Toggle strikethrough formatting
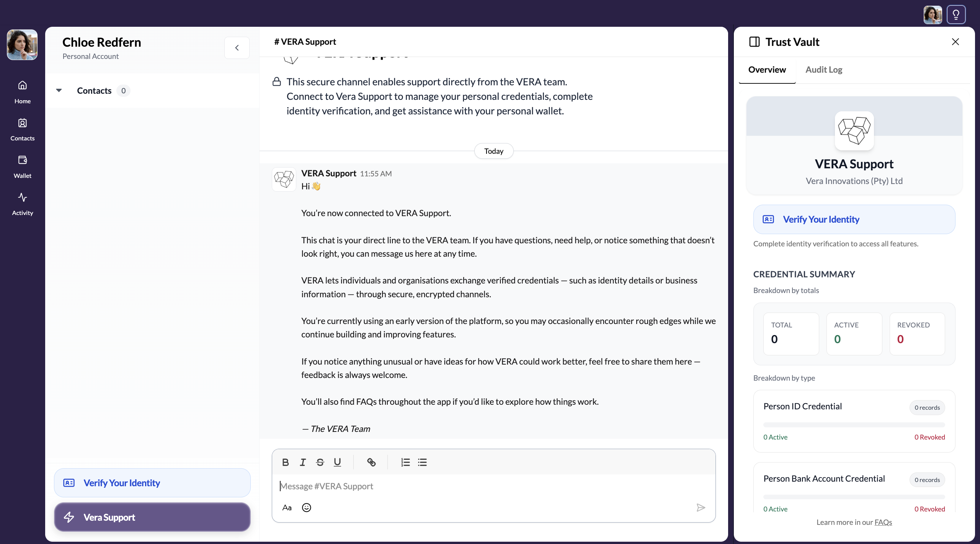Image resolution: width=980 pixels, height=544 pixels. 320,462
